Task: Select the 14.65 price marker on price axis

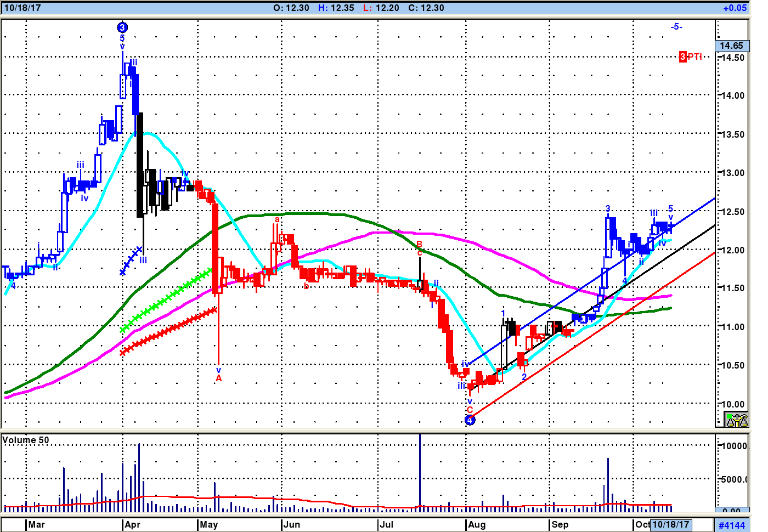Action: (731, 46)
